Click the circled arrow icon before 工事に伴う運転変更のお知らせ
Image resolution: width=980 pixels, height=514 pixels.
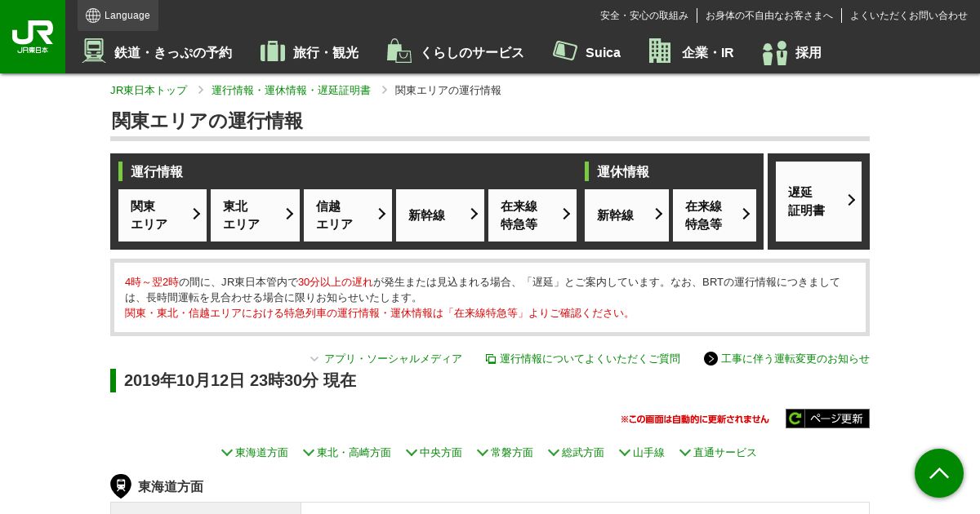click(710, 358)
